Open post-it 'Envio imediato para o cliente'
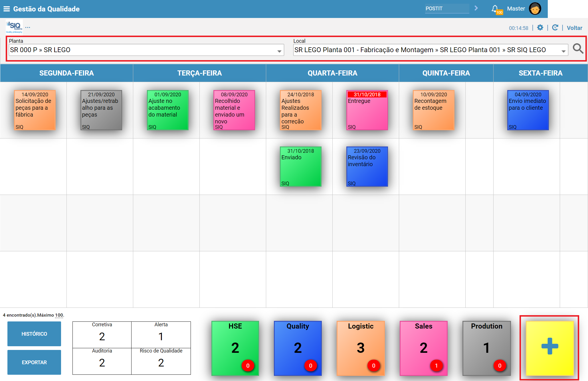The image size is (588, 381). tap(528, 110)
